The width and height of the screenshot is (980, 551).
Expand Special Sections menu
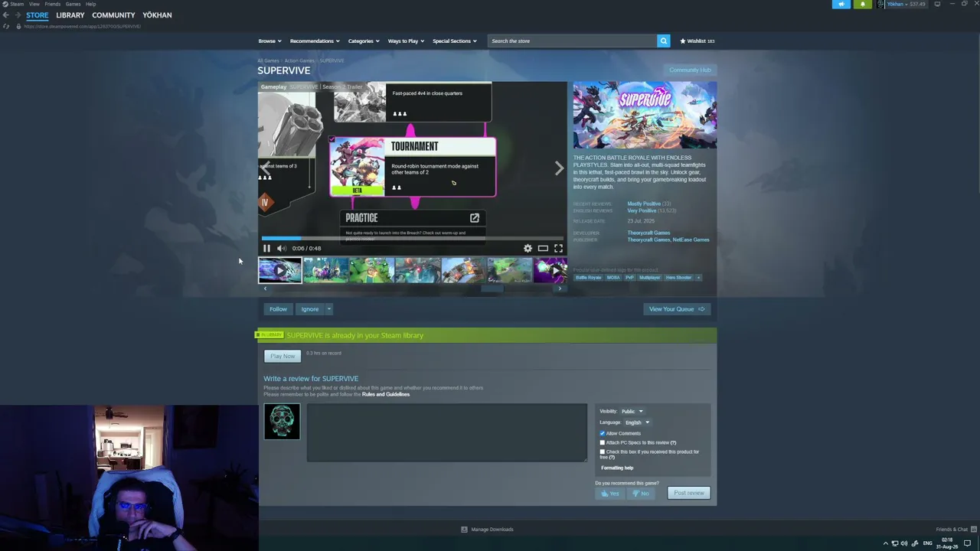(x=455, y=41)
